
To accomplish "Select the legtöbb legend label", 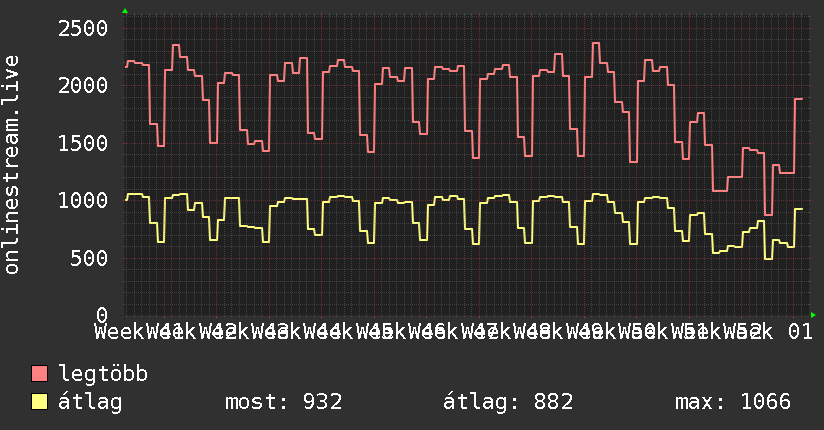I will [103, 375].
